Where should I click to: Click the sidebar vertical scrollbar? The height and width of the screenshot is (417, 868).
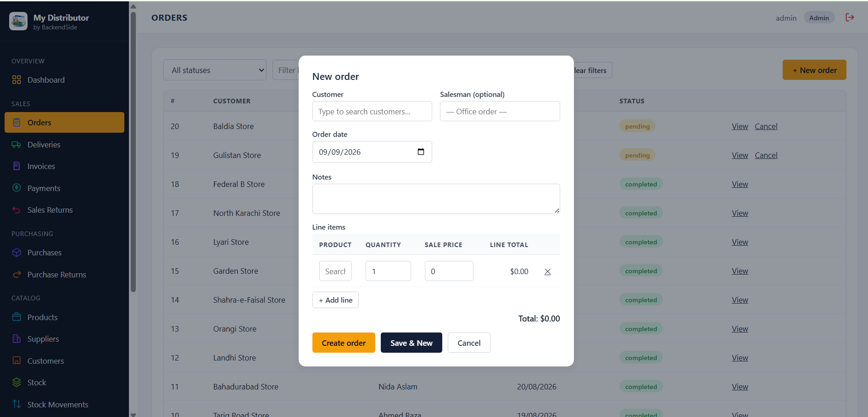(x=133, y=152)
